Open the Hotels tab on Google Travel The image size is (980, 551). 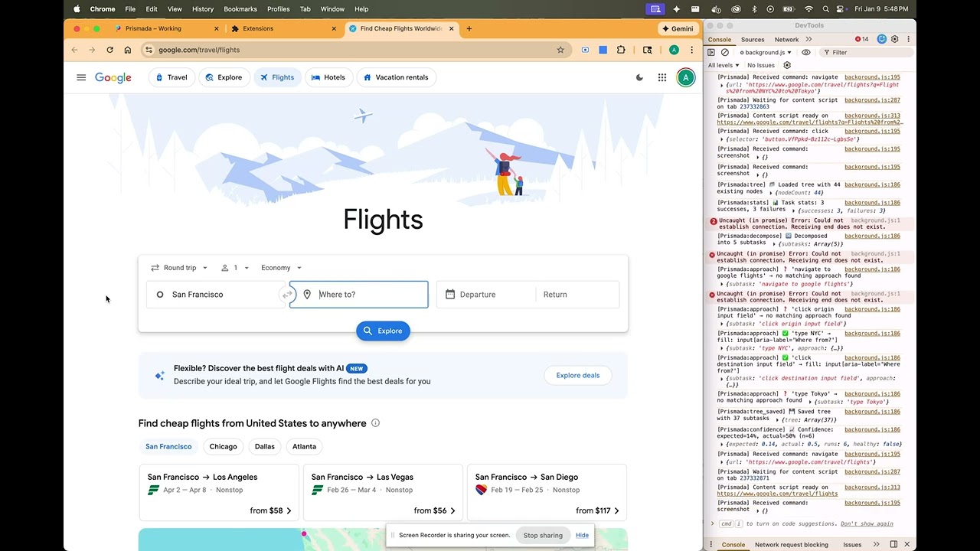click(x=328, y=77)
